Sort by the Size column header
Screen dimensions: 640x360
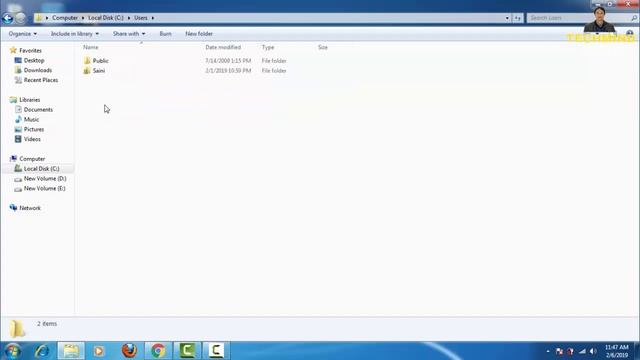(323, 47)
